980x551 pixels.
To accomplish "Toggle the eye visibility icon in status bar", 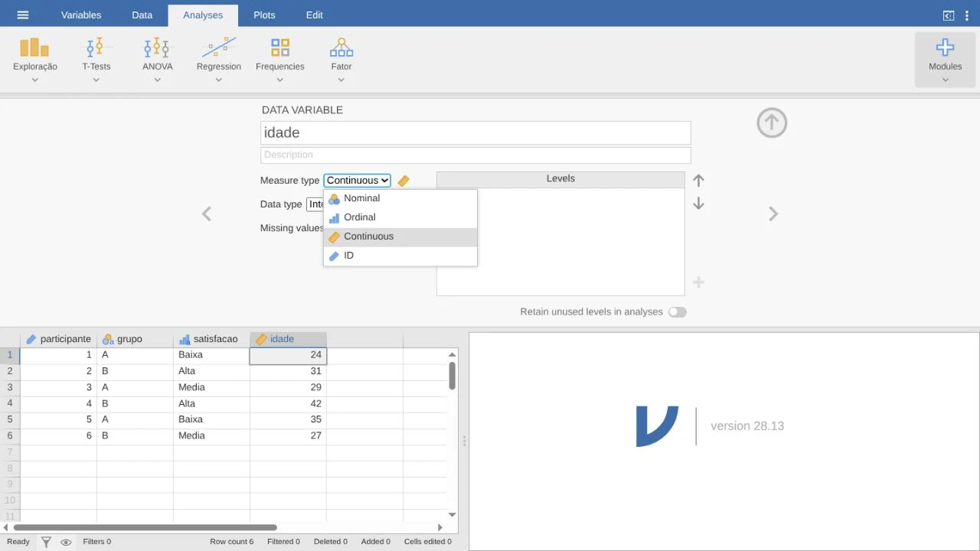I will pyautogui.click(x=66, y=542).
